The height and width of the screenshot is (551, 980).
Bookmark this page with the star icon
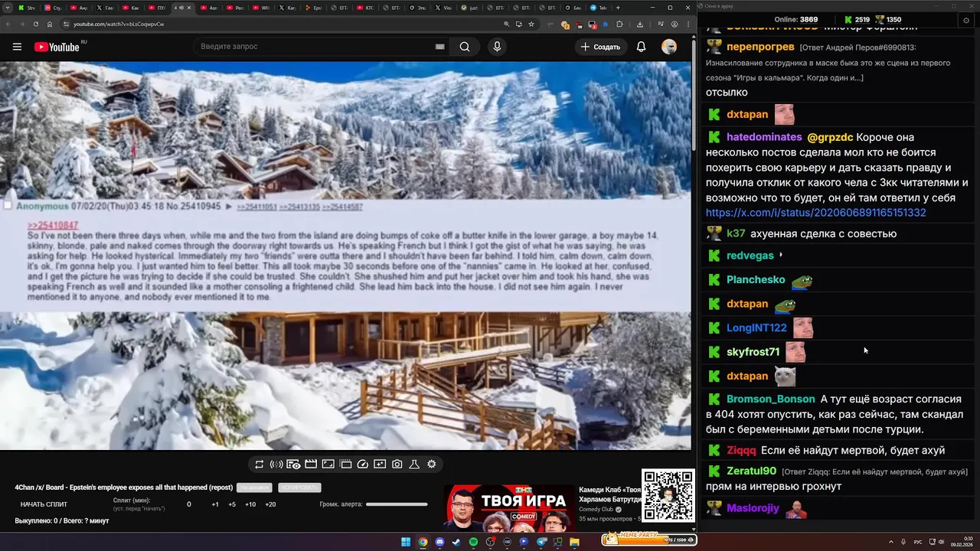tap(531, 24)
